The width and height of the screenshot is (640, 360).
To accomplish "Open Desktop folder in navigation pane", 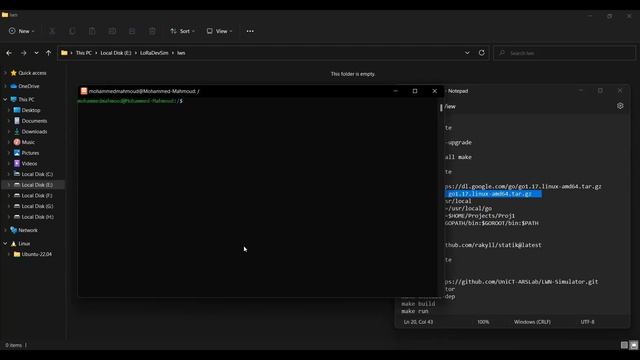I will [x=31, y=110].
